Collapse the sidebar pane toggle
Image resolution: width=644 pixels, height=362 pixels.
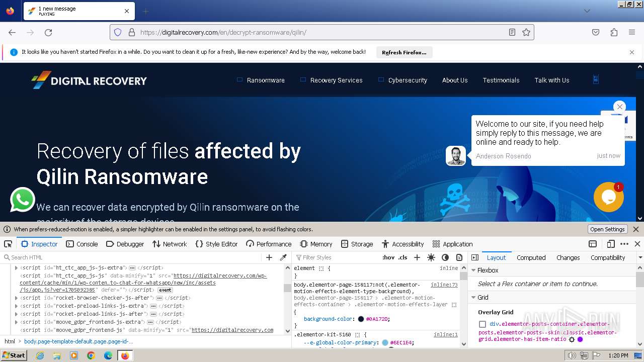pos(475,257)
